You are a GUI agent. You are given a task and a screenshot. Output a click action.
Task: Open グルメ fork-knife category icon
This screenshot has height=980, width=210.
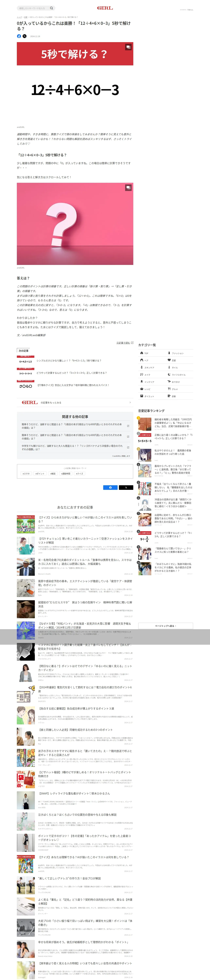tap(169, 389)
